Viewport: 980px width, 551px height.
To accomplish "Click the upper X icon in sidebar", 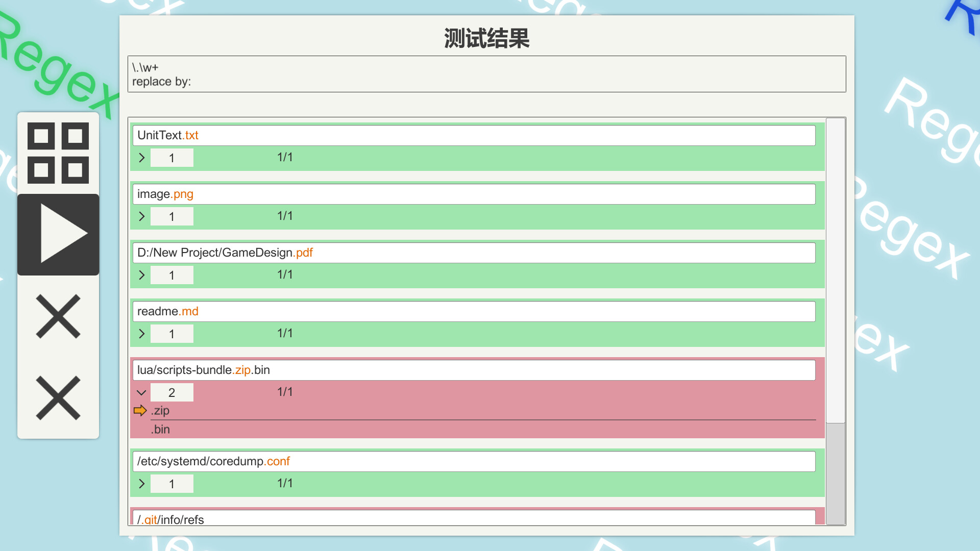I will tap(58, 316).
